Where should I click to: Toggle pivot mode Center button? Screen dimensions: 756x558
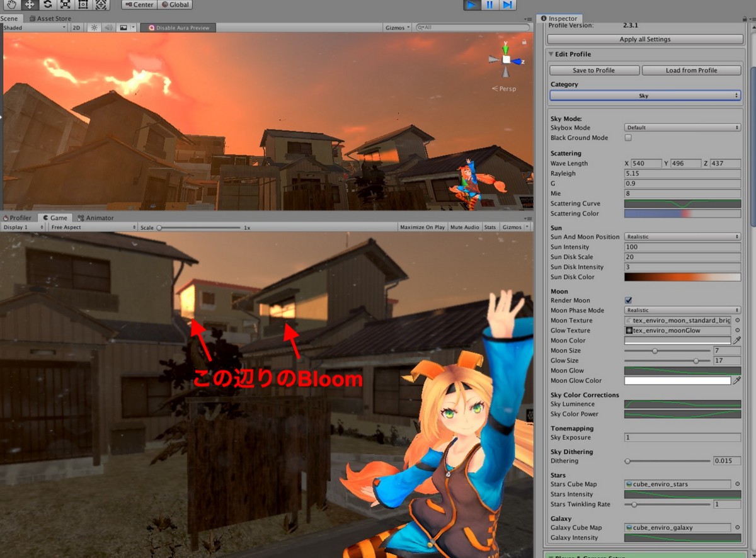tap(139, 4)
